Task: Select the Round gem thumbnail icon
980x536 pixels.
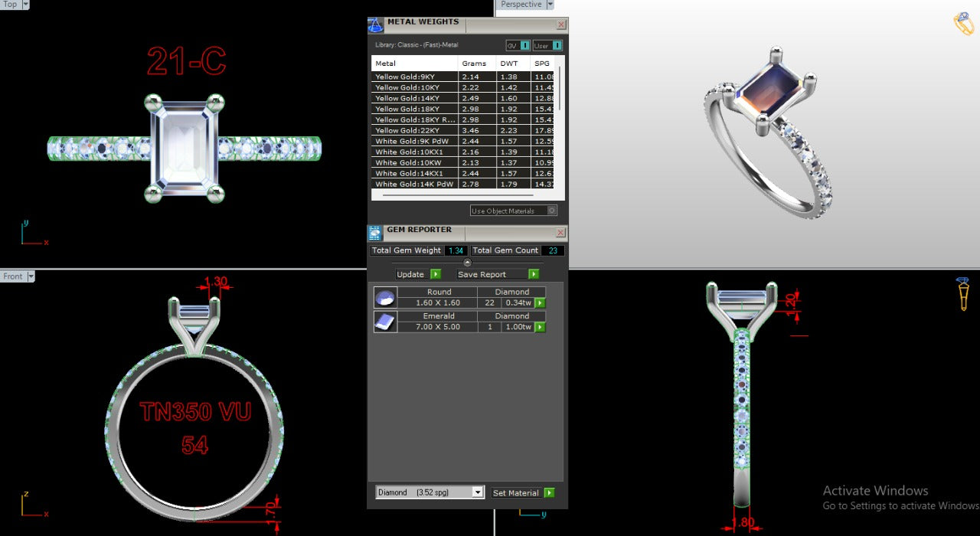Action: click(385, 297)
